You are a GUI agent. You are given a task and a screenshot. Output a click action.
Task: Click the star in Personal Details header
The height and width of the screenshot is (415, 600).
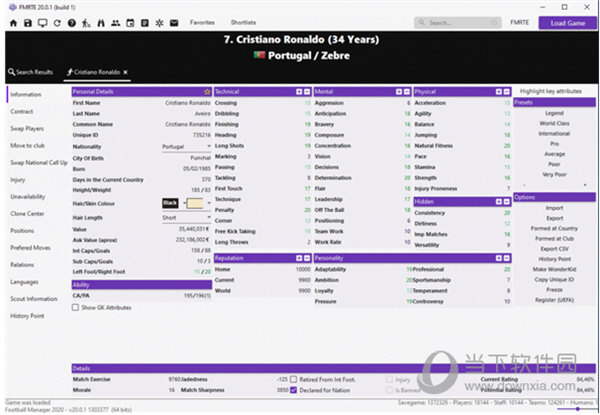pyautogui.click(x=207, y=91)
